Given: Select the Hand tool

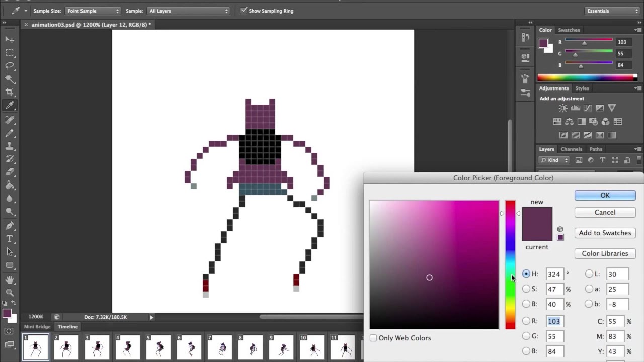Looking at the screenshot, I should [10, 279].
